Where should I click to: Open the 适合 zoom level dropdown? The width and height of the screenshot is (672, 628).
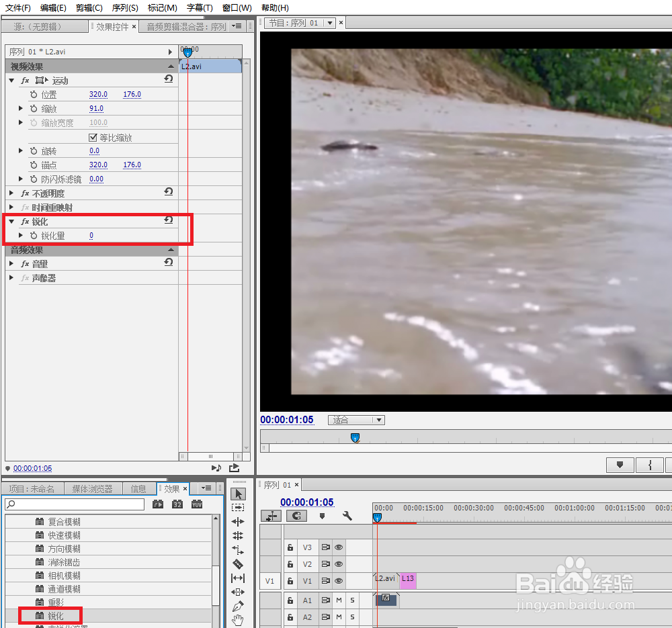point(356,420)
